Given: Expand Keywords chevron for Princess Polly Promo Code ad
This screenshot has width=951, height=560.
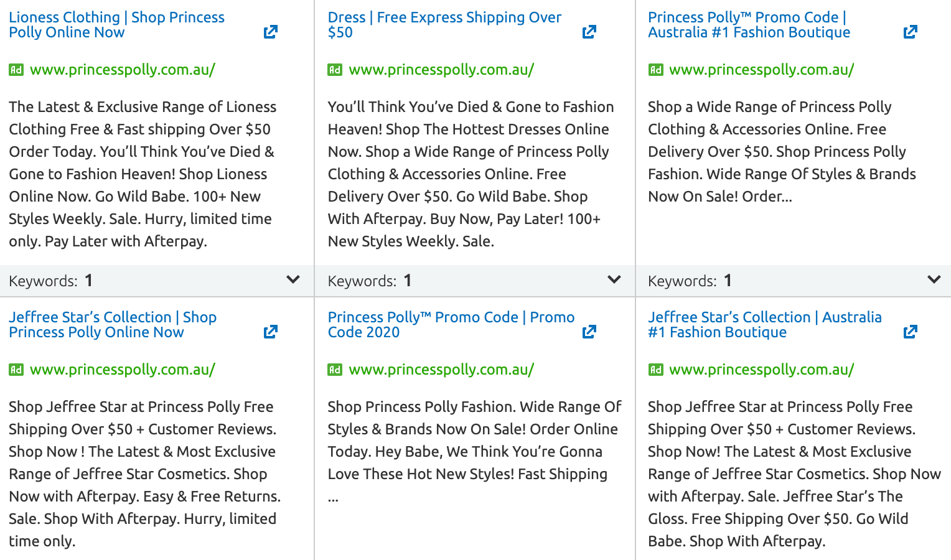Looking at the screenshot, I should pyautogui.click(x=934, y=280).
